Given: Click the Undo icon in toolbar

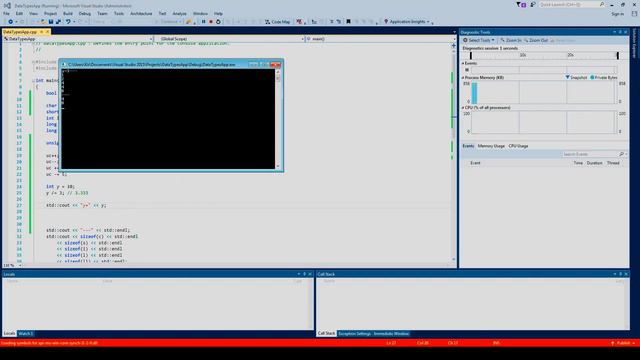Looking at the screenshot, I should [x=68, y=22].
